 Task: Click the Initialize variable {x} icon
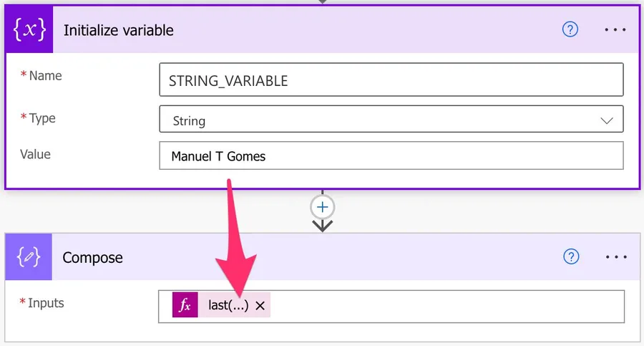[29, 30]
